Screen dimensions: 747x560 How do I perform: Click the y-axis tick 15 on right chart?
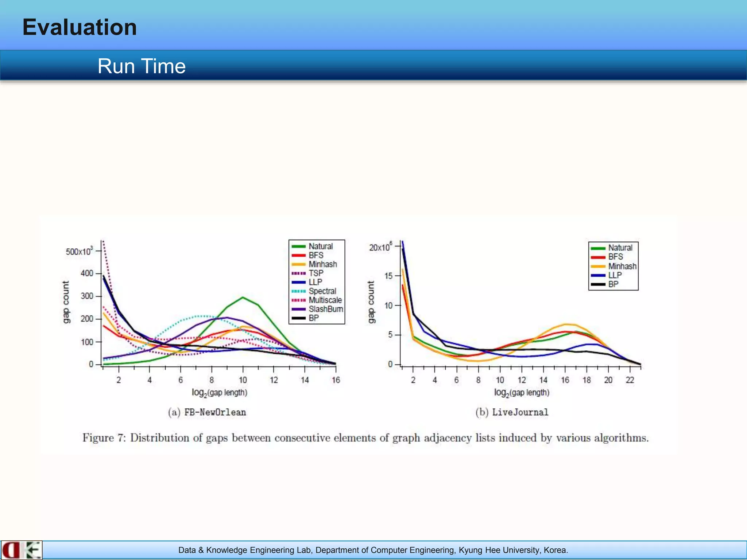(388, 276)
